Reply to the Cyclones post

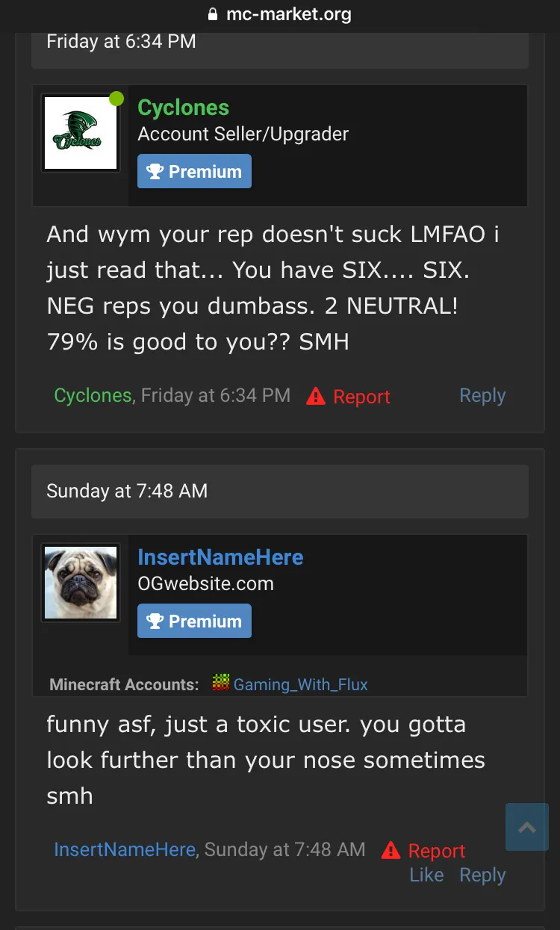pos(482,395)
